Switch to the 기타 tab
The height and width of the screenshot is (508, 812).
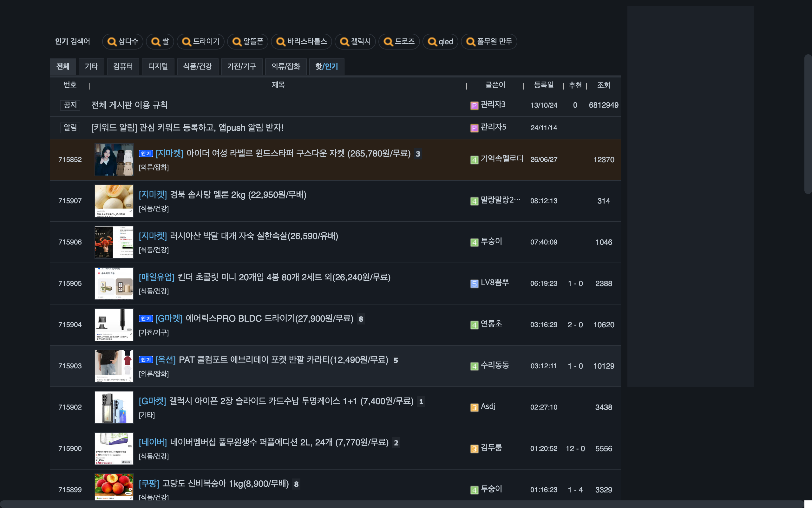click(x=91, y=67)
